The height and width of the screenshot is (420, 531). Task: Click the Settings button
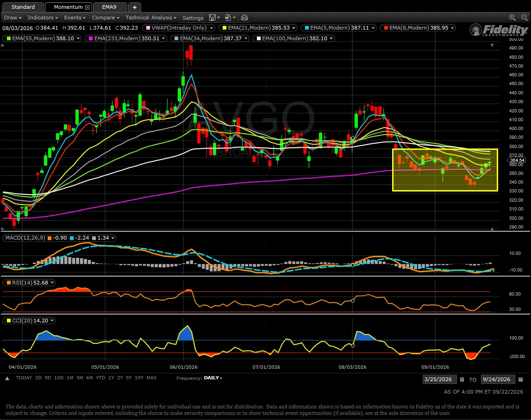coord(193,18)
